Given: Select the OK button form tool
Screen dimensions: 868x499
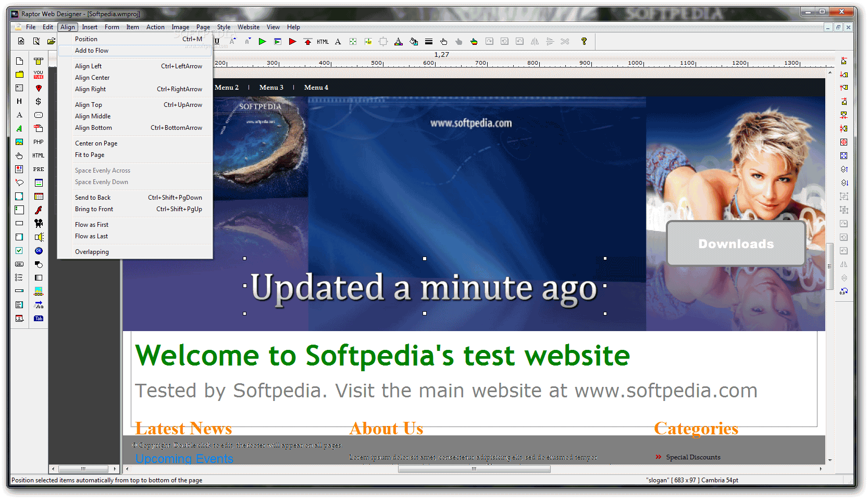Looking at the screenshot, I should pyautogui.click(x=19, y=264).
